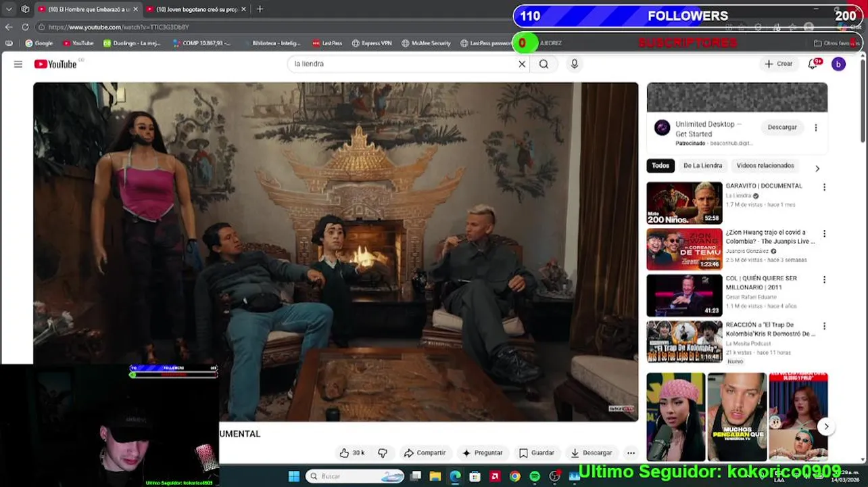
Task: Open the Duolingo bookmark
Action: (x=132, y=43)
